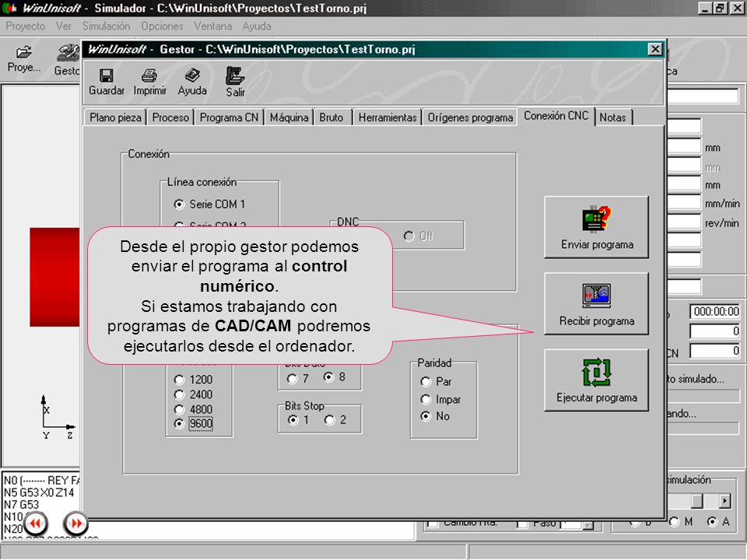
Task: Select 8 data bits
Action: pyautogui.click(x=335, y=377)
